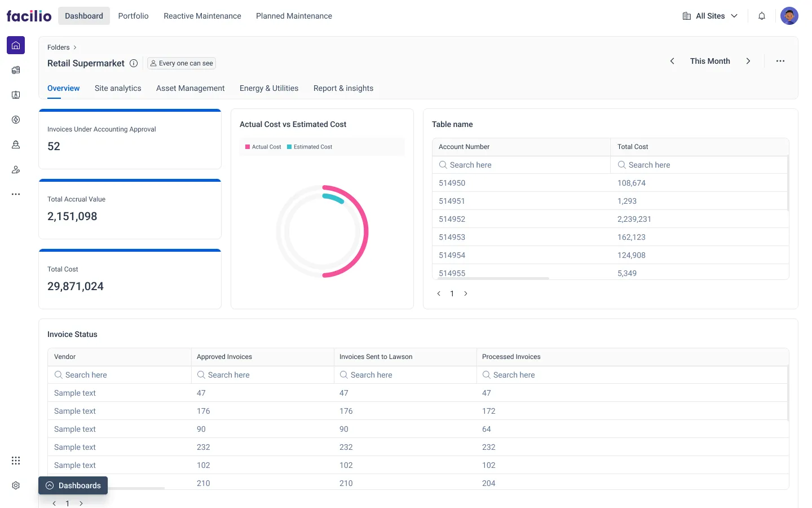
Task: Toggle the Actual Cost legend in the donut chart
Action: point(263,146)
